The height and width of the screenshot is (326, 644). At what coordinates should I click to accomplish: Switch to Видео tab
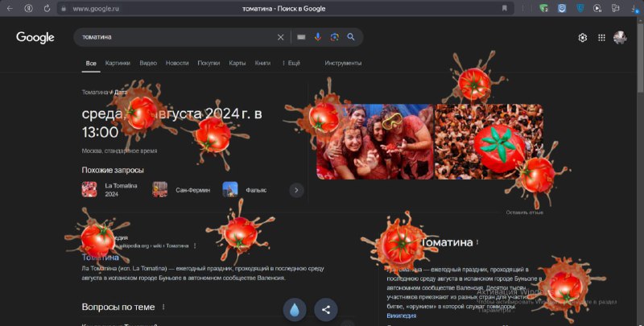(x=148, y=64)
